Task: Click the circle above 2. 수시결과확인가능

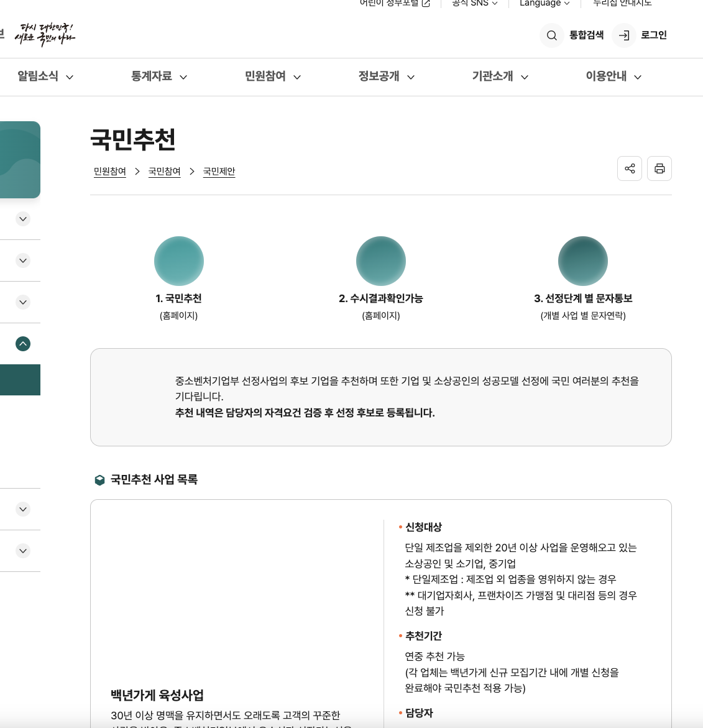Action: [x=380, y=261]
